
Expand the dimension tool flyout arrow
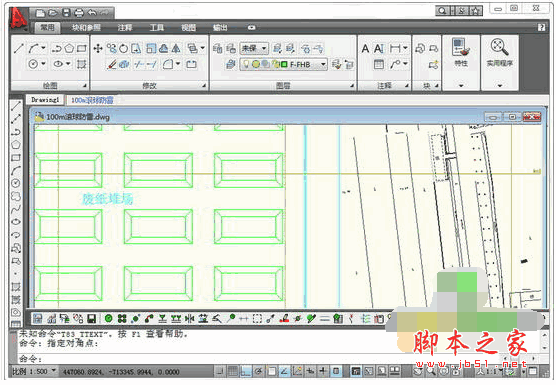pyautogui.click(x=405, y=48)
